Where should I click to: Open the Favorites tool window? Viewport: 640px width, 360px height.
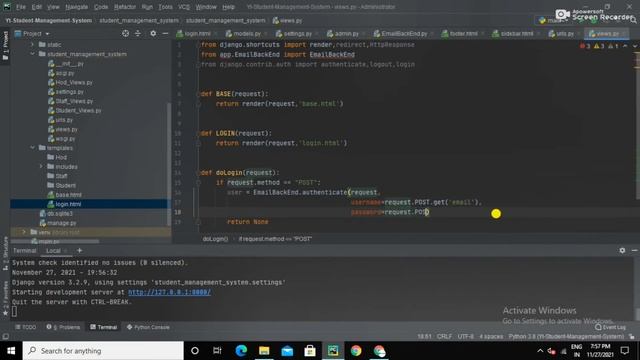point(5,298)
